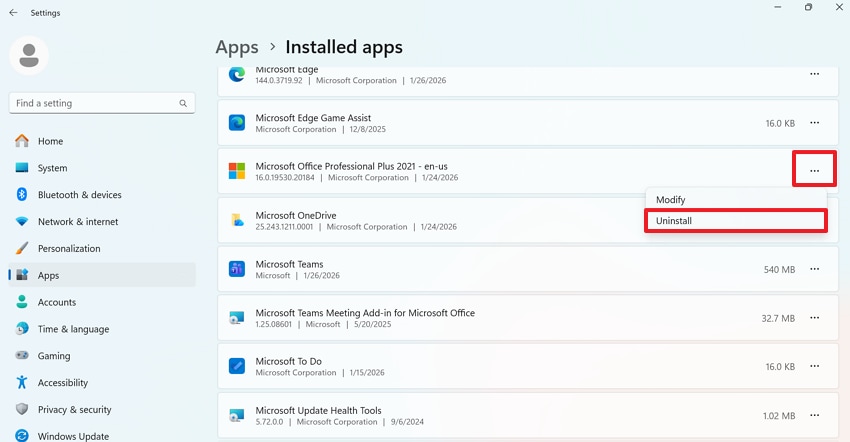Image resolution: width=850 pixels, height=442 pixels.
Task: Click the Update Health Tools icon
Action: (x=237, y=415)
